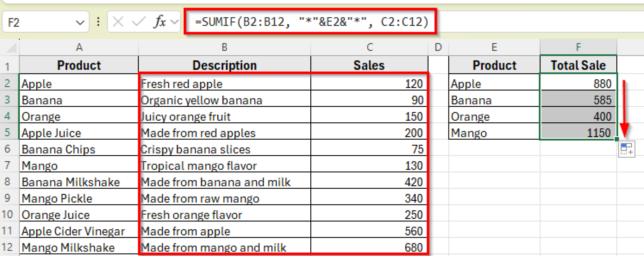Viewport: 644px width, 256px height.
Task: Expand the Name Box dropdown arrow
Action: [80, 23]
